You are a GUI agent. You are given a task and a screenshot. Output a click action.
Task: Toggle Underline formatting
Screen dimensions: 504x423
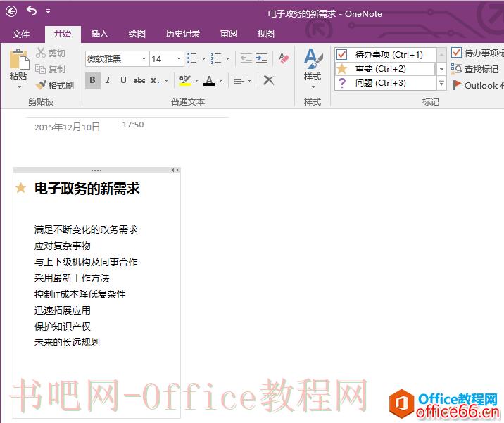coord(123,80)
